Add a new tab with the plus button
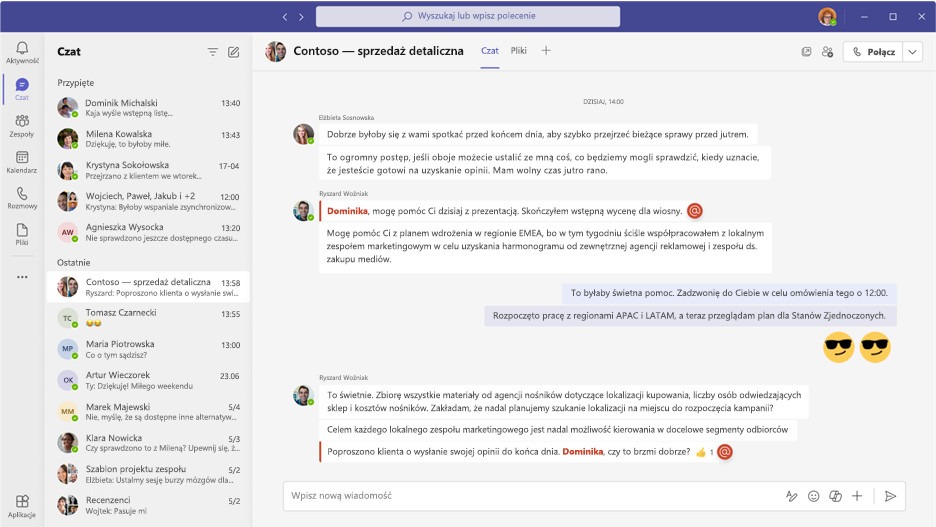Image resolution: width=936 pixels, height=527 pixels. tap(546, 51)
